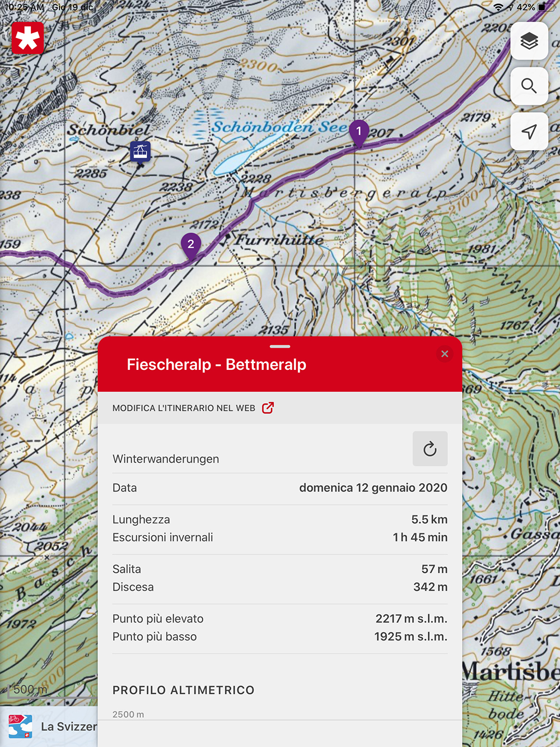Viewport: 560px width, 747px height.
Task: Tap lowest point value 1925 m s.l.m.
Action: click(410, 637)
